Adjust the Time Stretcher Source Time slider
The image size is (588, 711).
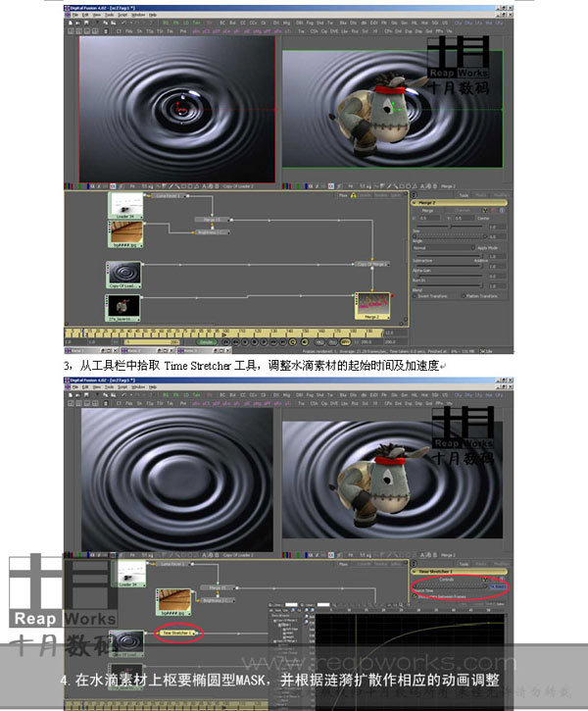click(x=449, y=586)
